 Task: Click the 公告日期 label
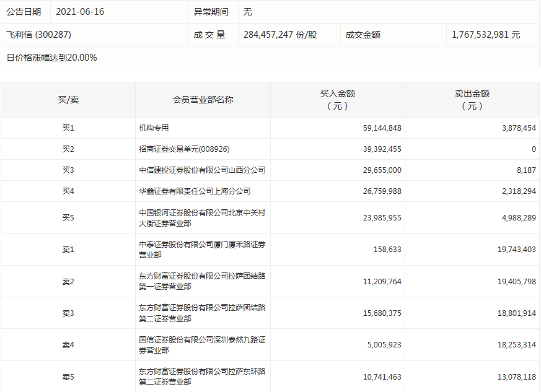pyautogui.click(x=24, y=12)
